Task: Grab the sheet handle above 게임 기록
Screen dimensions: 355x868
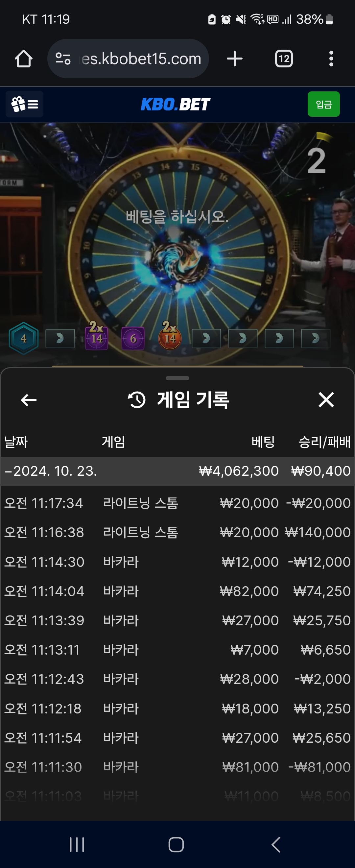Action: point(177,378)
